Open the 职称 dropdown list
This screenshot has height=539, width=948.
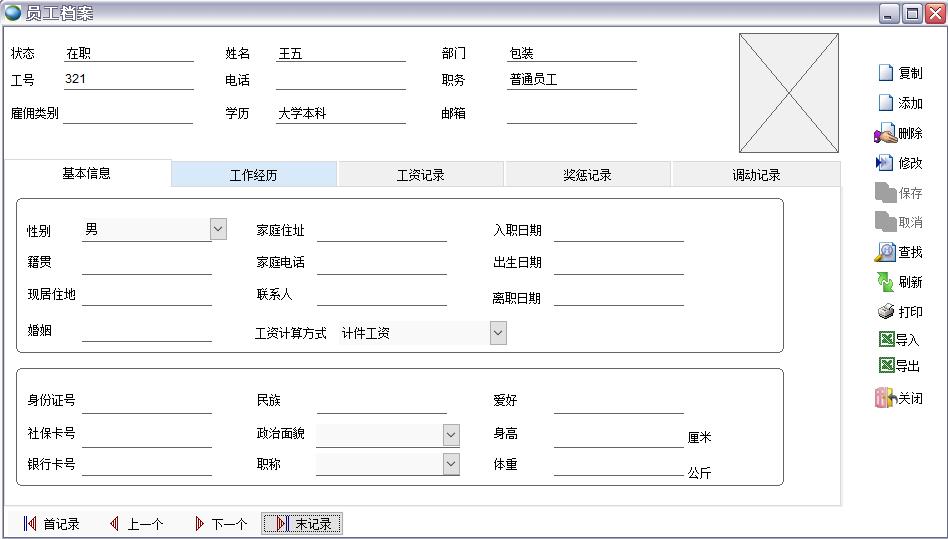click(x=451, y=464)
